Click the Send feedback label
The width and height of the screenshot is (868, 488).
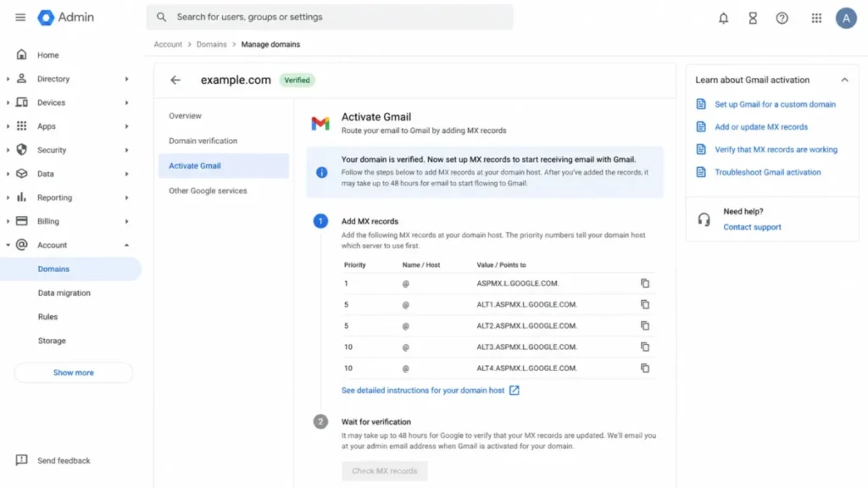pos(64,460)
